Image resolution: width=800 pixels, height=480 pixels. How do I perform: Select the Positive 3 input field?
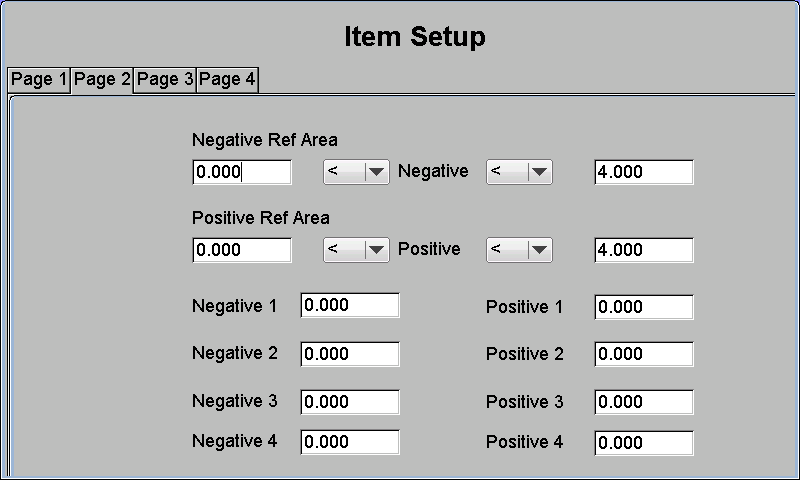click(x=644, y=402)
